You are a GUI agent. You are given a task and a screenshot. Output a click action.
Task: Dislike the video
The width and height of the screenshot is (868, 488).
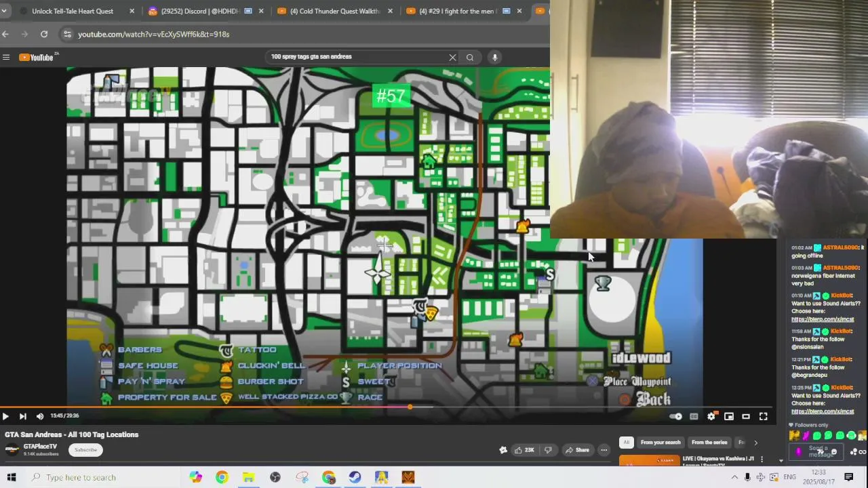(549, 450)
